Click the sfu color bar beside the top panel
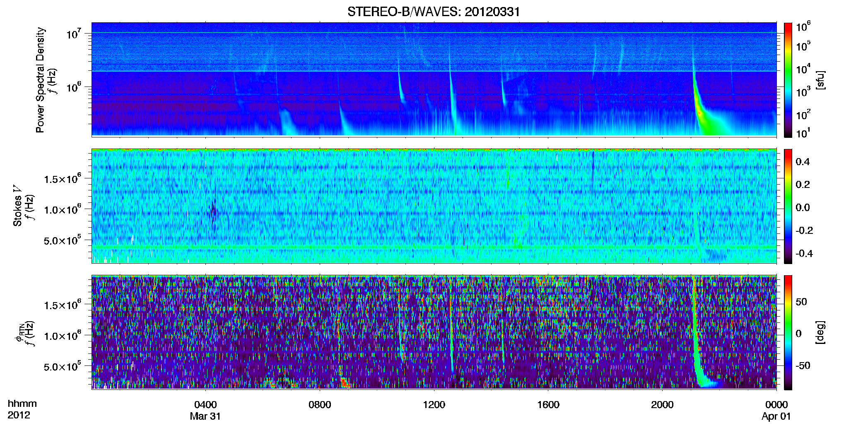Viewport: 868px width, 447px height. (x=788, y=80)
